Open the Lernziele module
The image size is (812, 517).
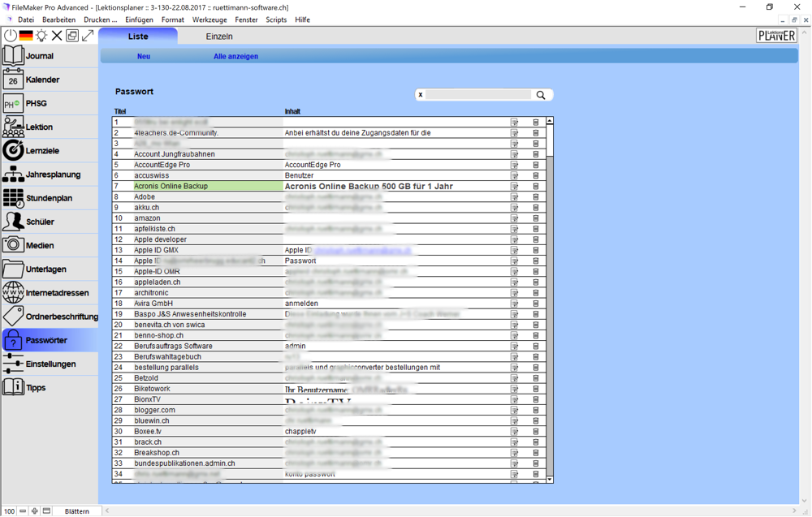(50, 151)
